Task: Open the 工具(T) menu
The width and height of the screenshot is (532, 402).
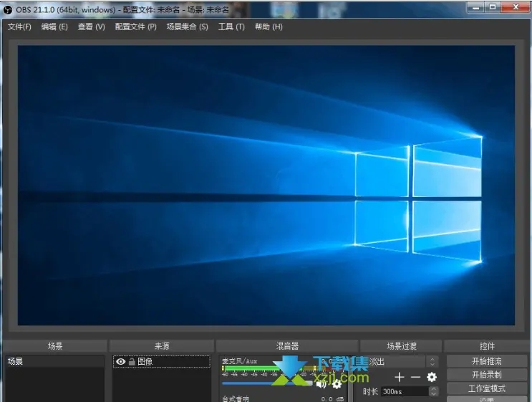Action: pos(231,27)
